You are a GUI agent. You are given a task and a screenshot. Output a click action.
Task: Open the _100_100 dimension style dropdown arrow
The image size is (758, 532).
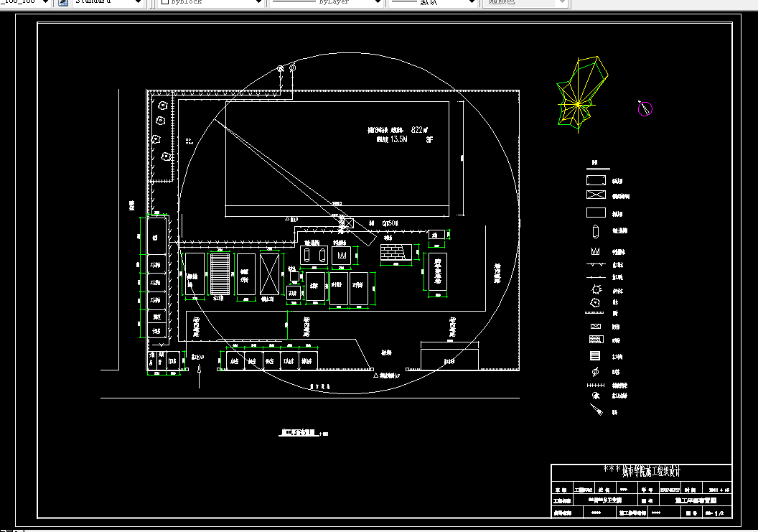tap(45, 2)
